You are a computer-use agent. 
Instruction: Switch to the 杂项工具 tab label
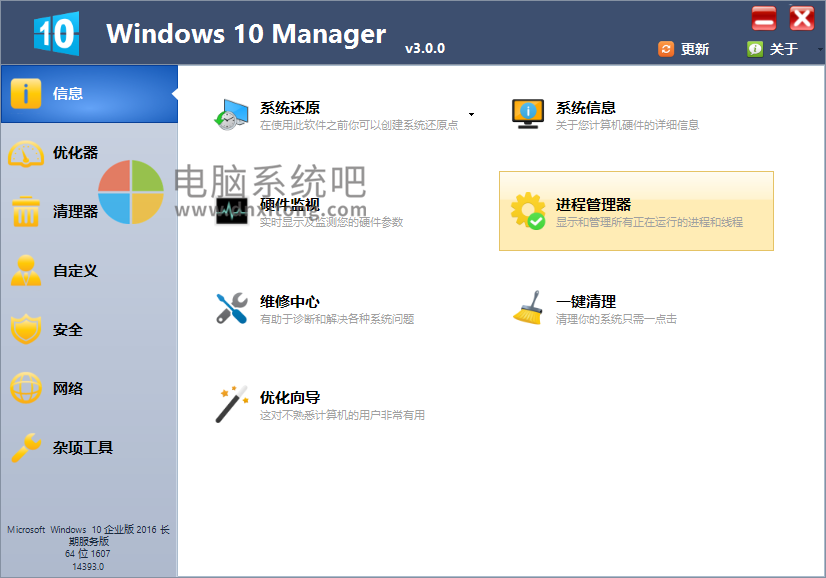[x=83, y=448]
